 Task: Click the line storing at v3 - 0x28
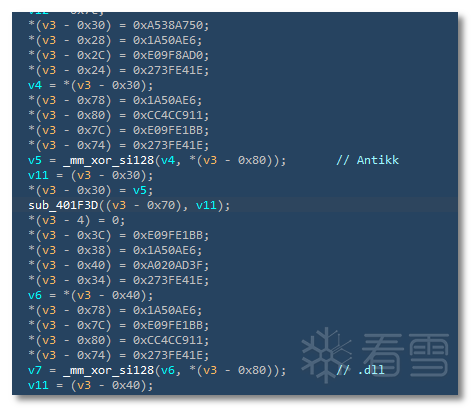115,40
